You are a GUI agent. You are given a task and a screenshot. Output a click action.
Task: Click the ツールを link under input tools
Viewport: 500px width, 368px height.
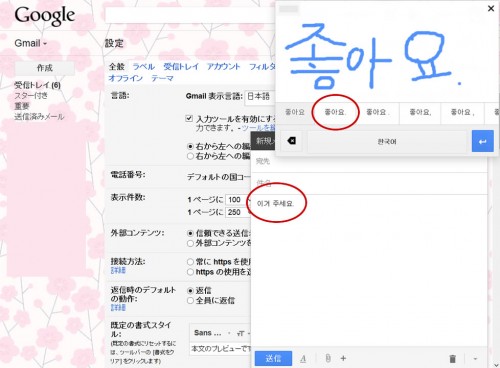(258, 128)
